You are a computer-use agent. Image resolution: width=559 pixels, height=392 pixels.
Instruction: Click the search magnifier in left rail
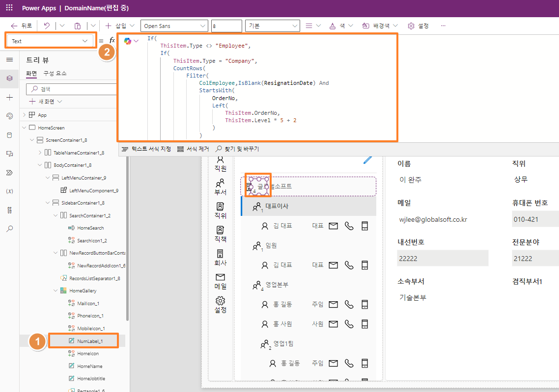click(x=10, y=229)
